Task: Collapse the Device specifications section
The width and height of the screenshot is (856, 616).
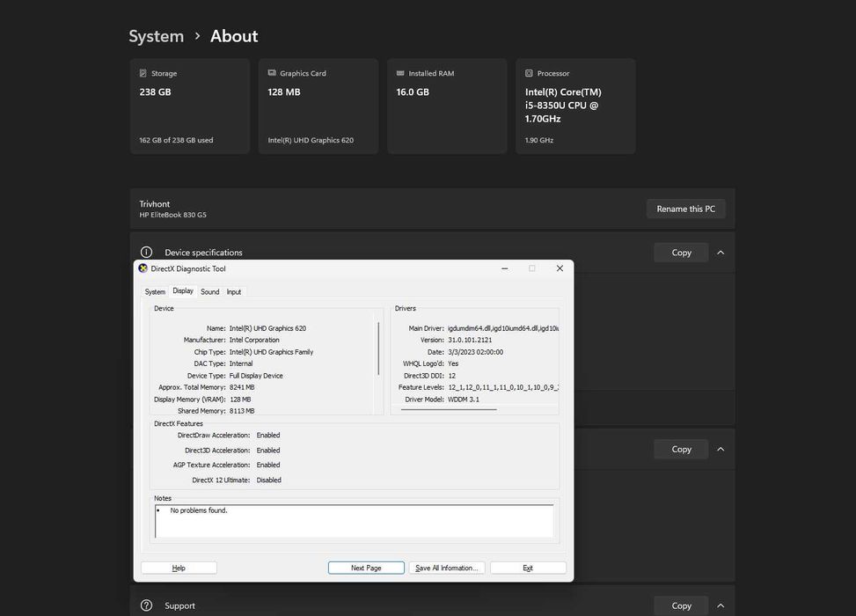Action: coord(721,253)
